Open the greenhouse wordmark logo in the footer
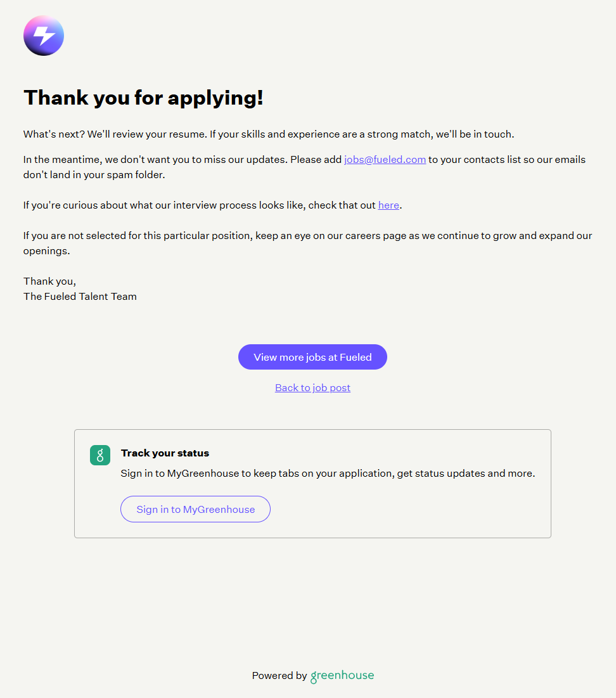The height and width of the screenshot is (698, 616). tap(342, 676)
